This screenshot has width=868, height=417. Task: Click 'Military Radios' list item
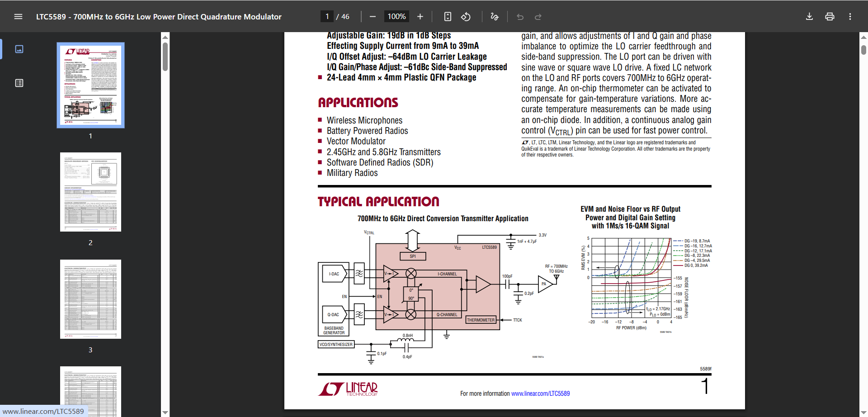[x=352, y=173]
